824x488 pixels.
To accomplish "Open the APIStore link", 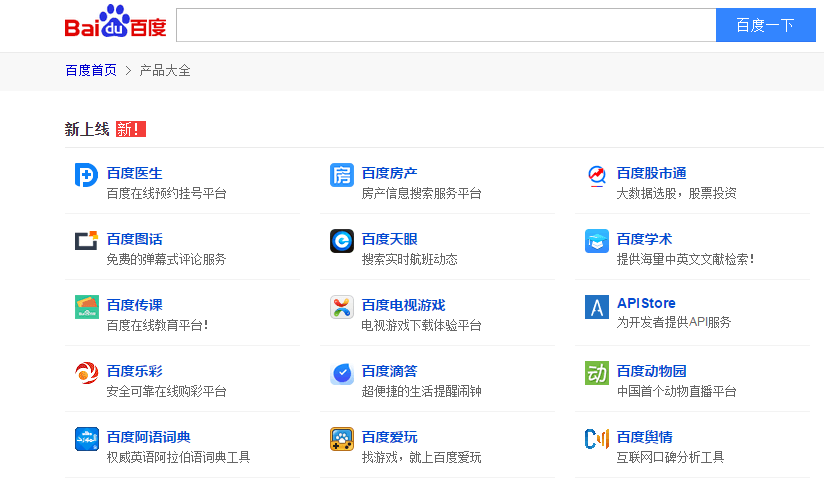I will click(646, 303).
